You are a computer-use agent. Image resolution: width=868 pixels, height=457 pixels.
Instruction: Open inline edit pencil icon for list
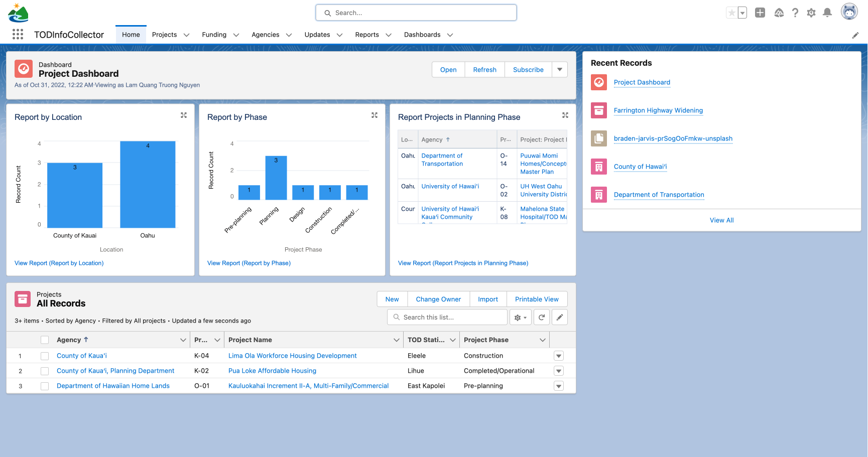click(559, 317)
